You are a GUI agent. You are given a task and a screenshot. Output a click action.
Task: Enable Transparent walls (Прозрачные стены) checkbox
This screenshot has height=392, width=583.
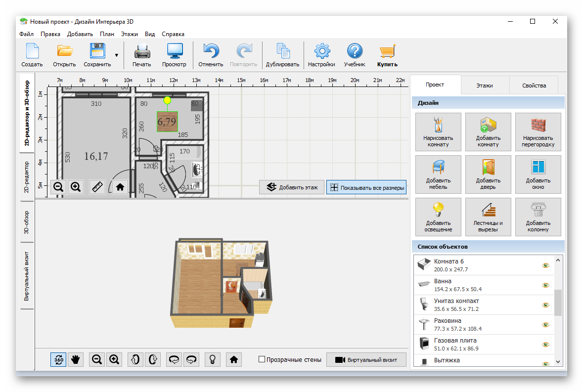pos(262,359)
